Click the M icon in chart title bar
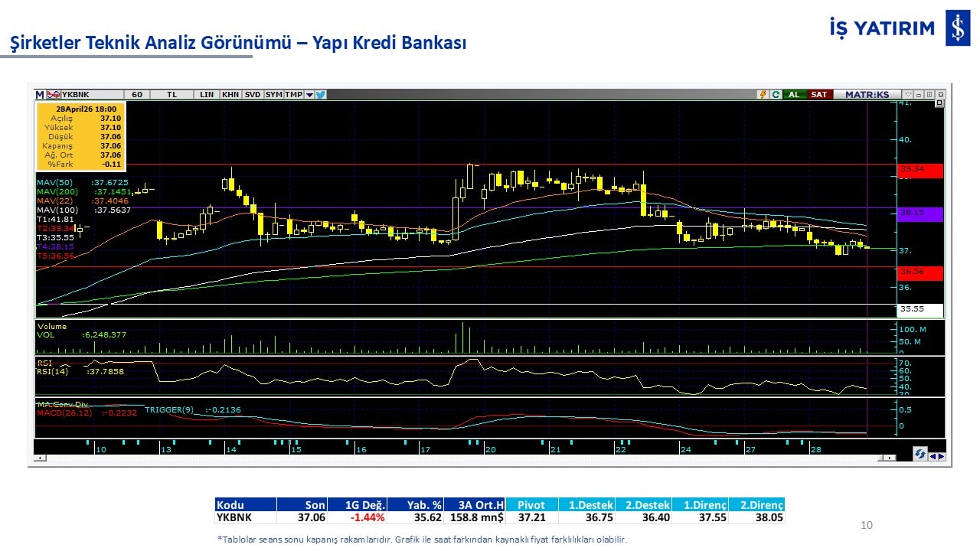This screenshot has height=551, width=980. click(x=40, y=95)
